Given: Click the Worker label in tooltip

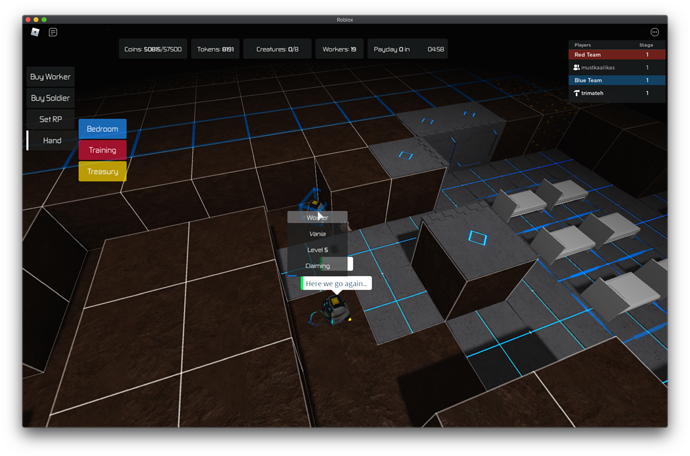Looking at the screenshot, I should (317, 217).
